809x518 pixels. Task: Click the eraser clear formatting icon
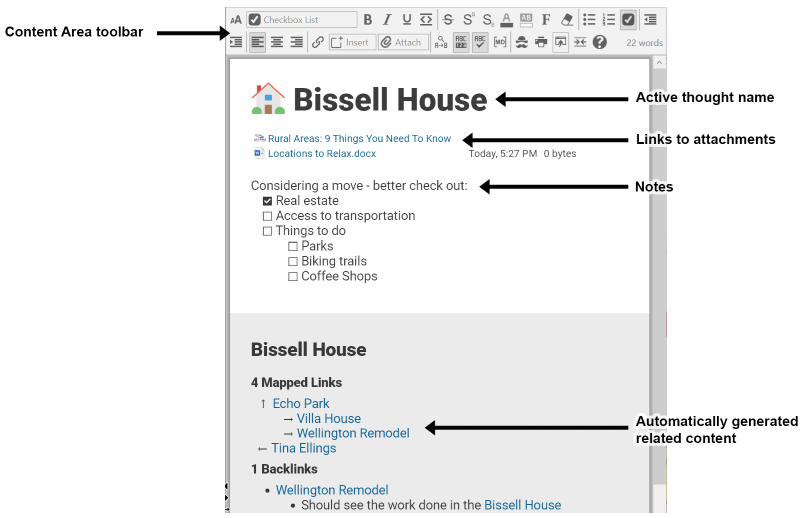tap(567, 19)
